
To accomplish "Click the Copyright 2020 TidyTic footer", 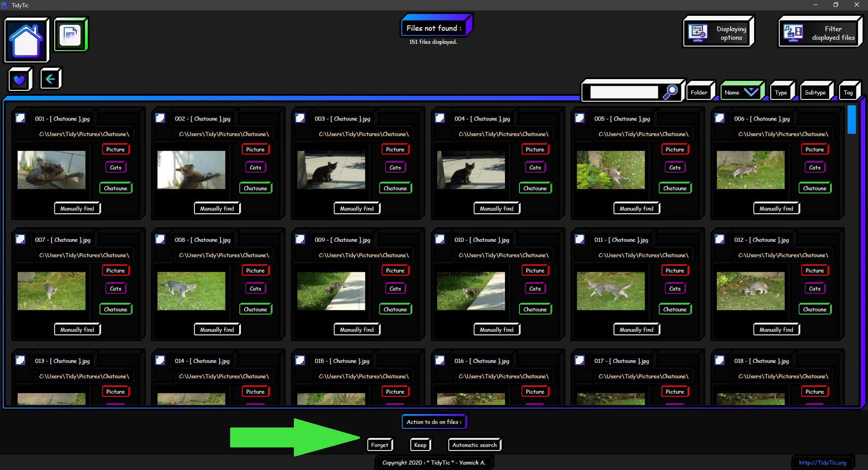I will (x=434, y=462).
